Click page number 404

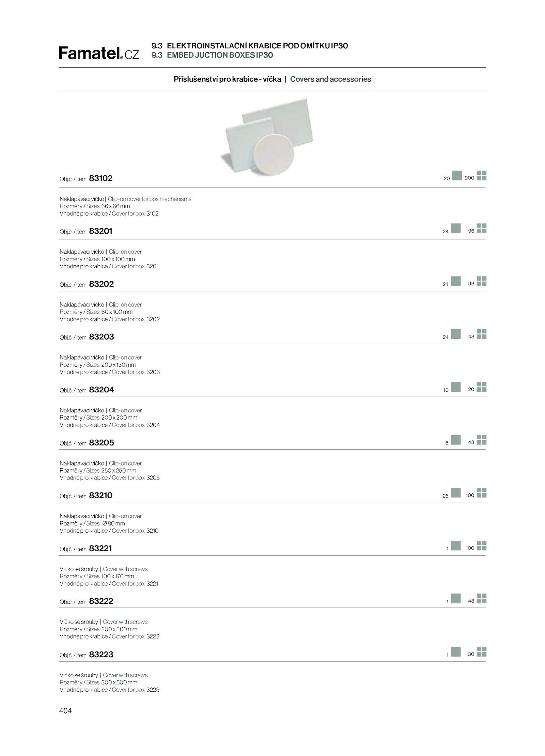coord(65,711)
